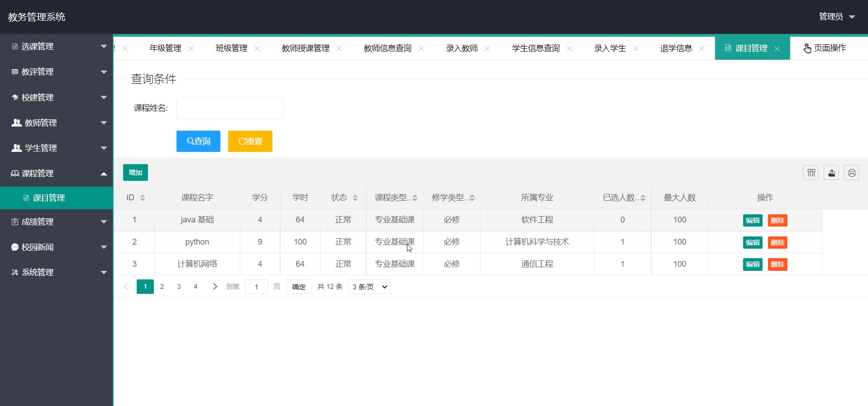Delete the java 基础 course row
Screen dimensions: 868x406
pyautogui.click(x=777, y=221)
